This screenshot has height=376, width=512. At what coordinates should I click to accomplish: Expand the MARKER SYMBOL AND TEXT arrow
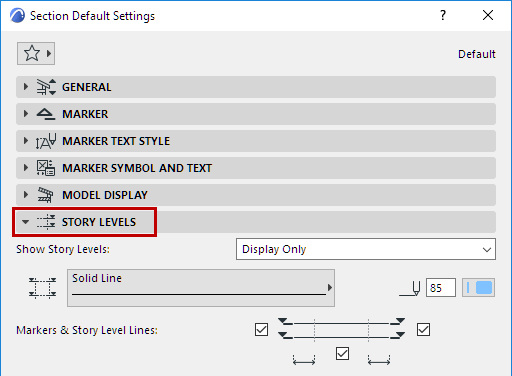tap(26, 168)
